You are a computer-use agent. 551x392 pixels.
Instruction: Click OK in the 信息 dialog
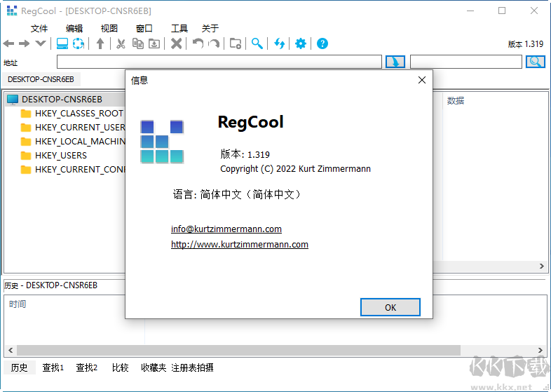pyautogui.click(x=390, y=307)
